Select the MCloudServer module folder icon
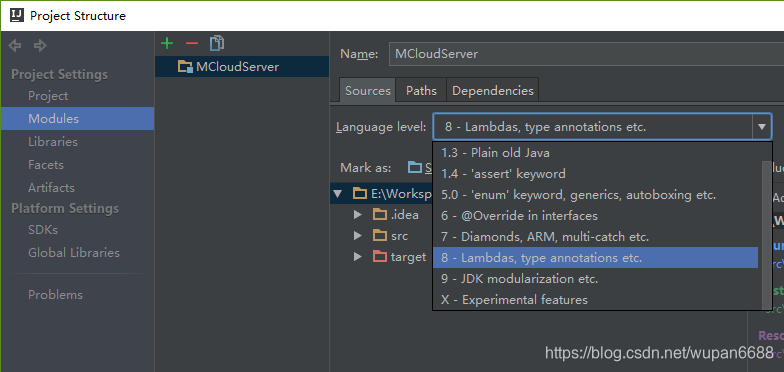784x372 pixels. click(x=186, y=66)
